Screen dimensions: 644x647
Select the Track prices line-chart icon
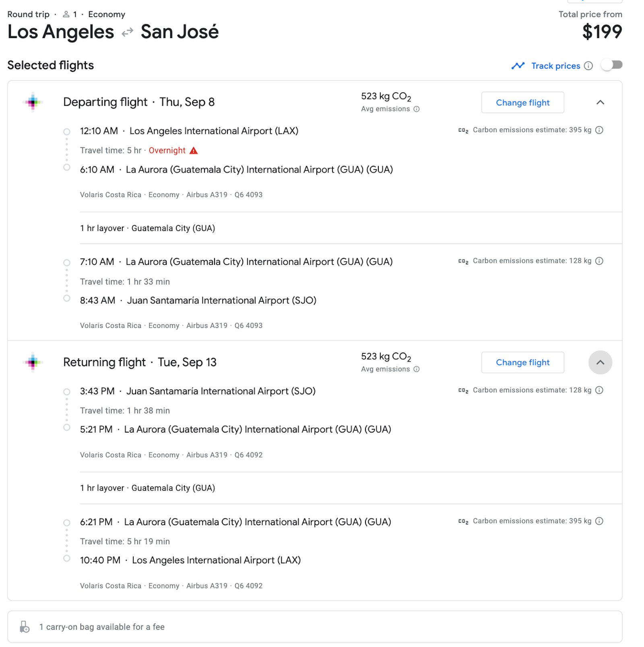point(518,66)
